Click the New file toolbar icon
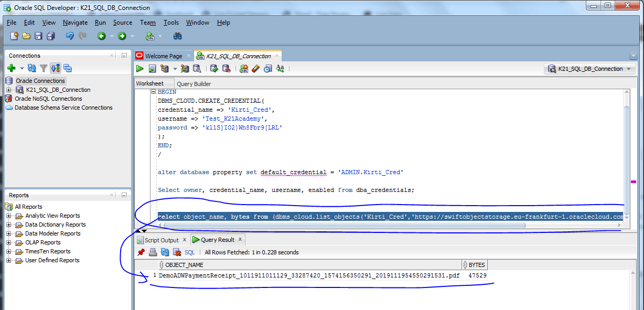644x310 pixels. (15, 36)
